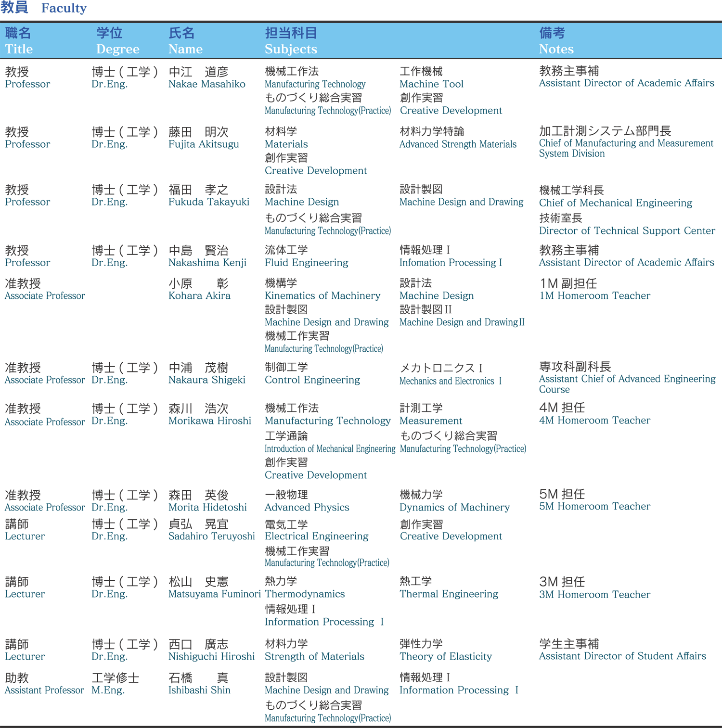722x728 pixels.
Task: Click 'Assistant Professor' title text
Action: click(44, 690)
